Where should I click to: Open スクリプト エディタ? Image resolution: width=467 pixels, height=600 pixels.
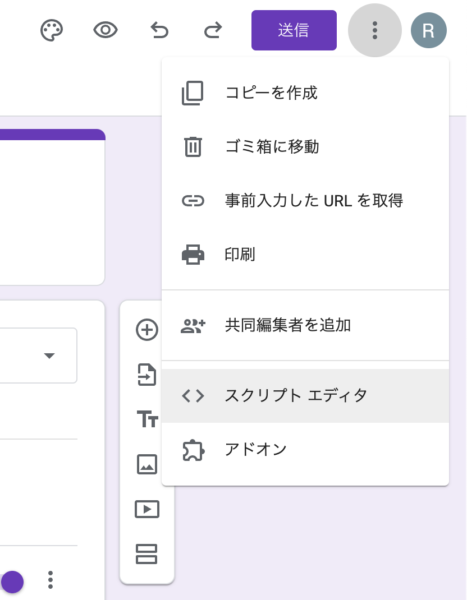(305, 396)
